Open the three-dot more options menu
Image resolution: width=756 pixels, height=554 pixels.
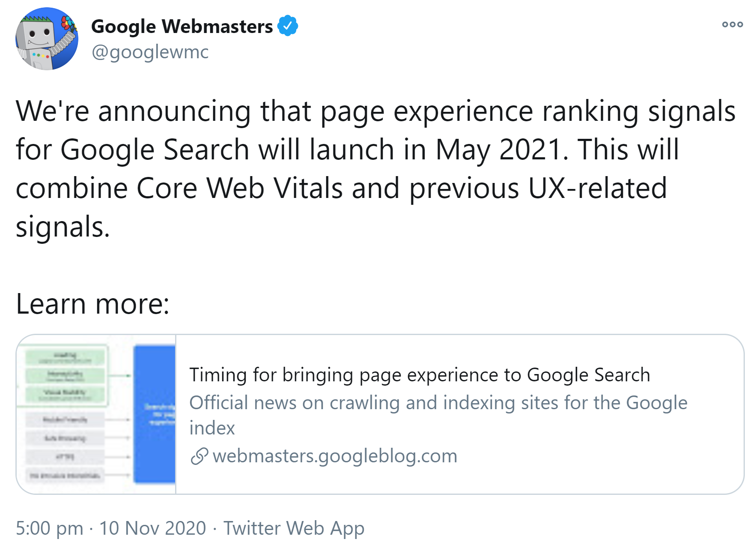pos(733,24)
